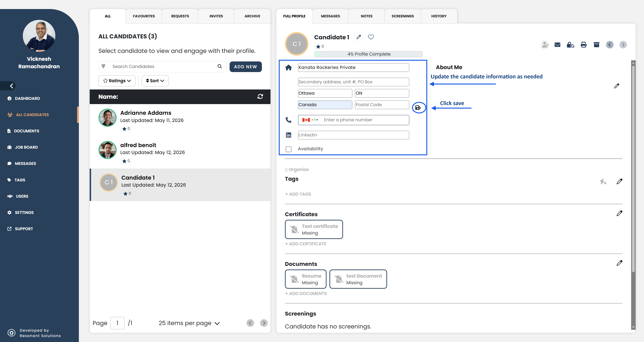Archive the candidate using the archive box icon

tap(597, 45)
